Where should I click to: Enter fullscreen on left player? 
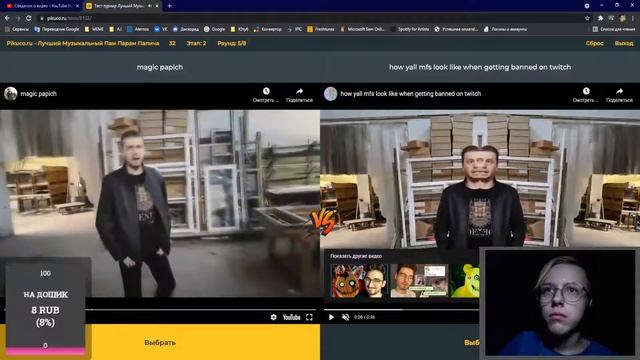(309, 317)
